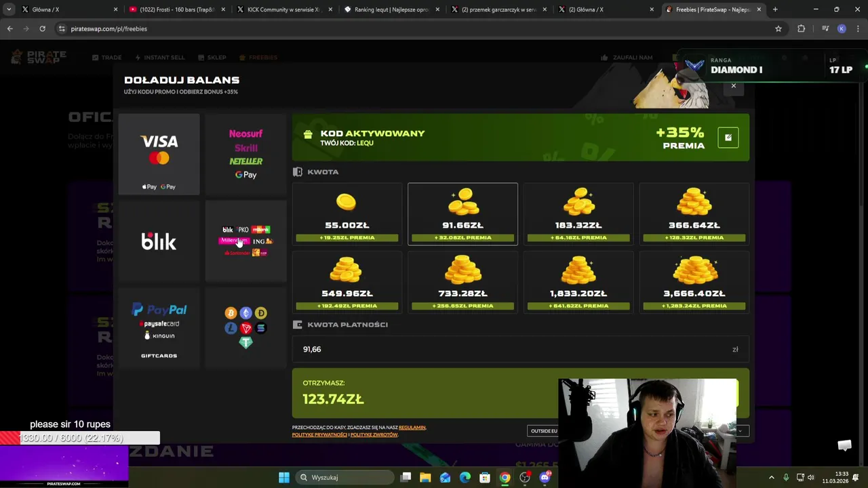
Task: Bookmark this page with the star icon
Action: (x=778, y=28)
